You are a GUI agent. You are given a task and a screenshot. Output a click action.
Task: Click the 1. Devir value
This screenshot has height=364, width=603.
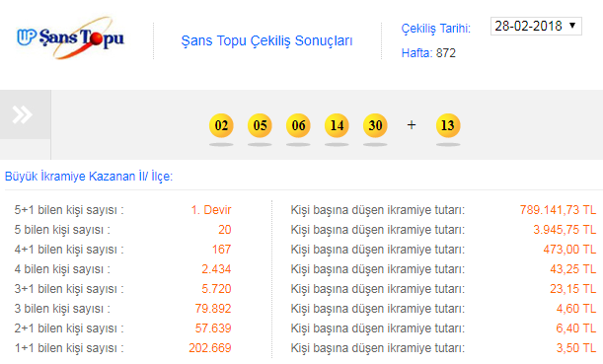pos(211,210)
